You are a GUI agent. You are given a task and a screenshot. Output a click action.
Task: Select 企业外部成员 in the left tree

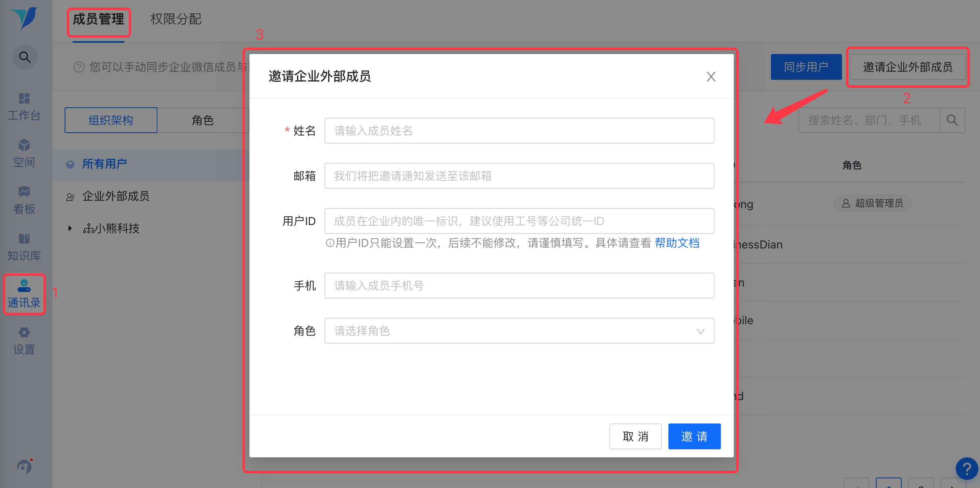click(x=116, y=196)
